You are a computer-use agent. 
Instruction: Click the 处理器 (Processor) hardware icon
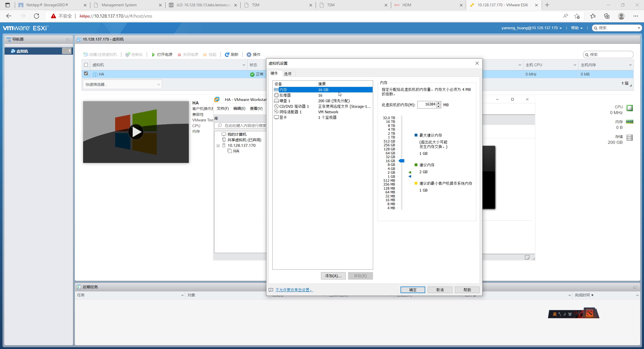point(277,95)
